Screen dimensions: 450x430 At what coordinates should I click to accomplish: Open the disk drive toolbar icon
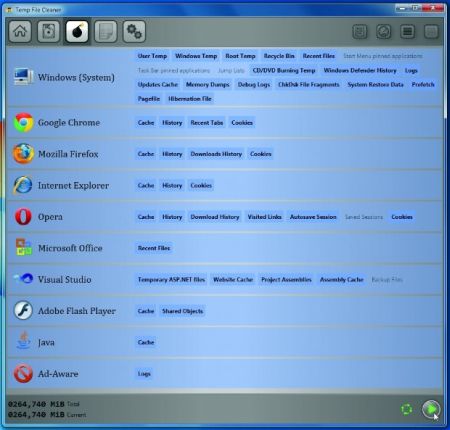[x=49, y=31]
